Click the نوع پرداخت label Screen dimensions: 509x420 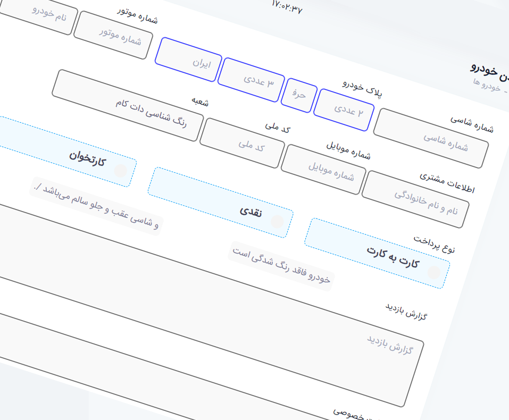435,244
